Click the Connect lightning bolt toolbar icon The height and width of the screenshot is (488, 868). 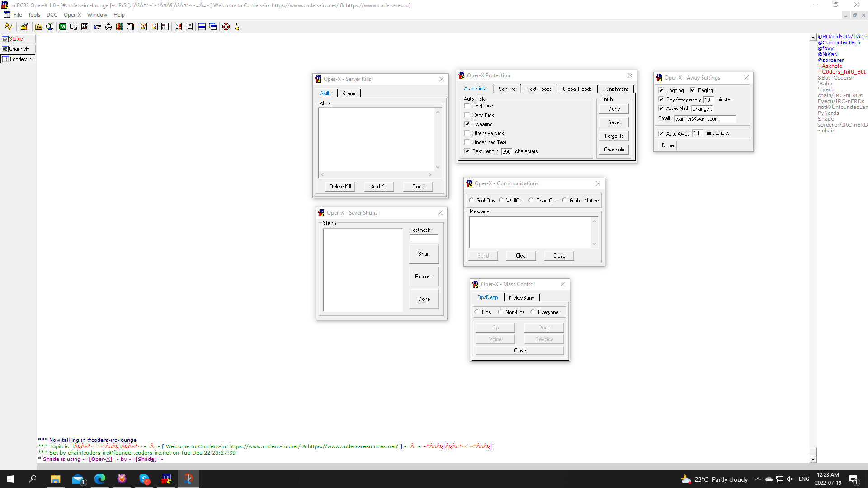[x=8, y=27]
